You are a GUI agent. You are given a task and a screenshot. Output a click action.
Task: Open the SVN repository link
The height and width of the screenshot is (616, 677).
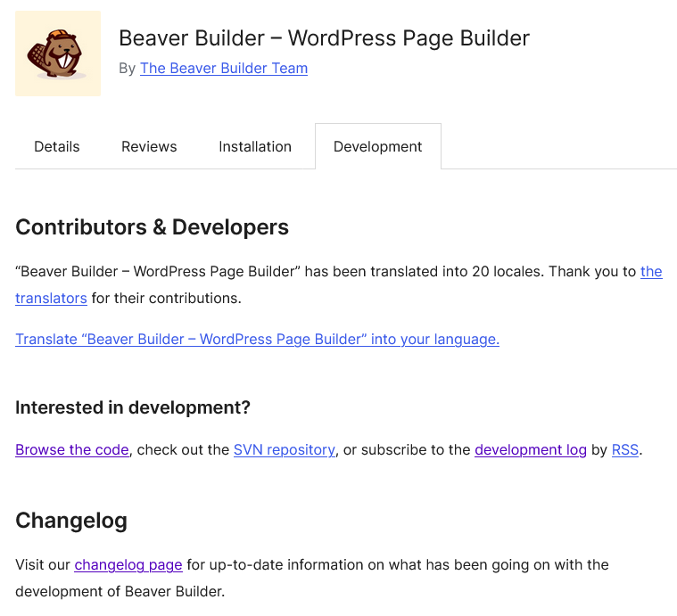(285, 449)
